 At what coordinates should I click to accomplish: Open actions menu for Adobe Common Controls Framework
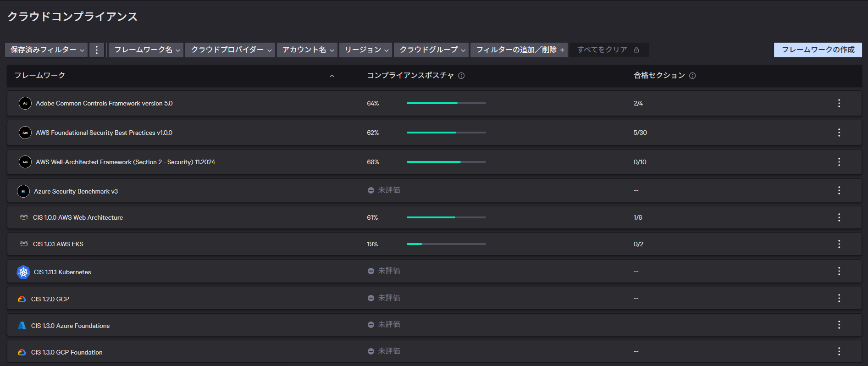(x=839, y=103)
